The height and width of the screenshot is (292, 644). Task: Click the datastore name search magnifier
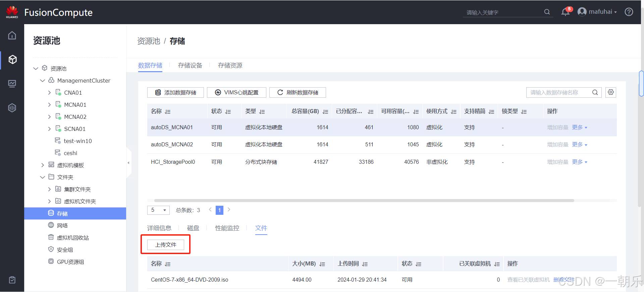595,92
